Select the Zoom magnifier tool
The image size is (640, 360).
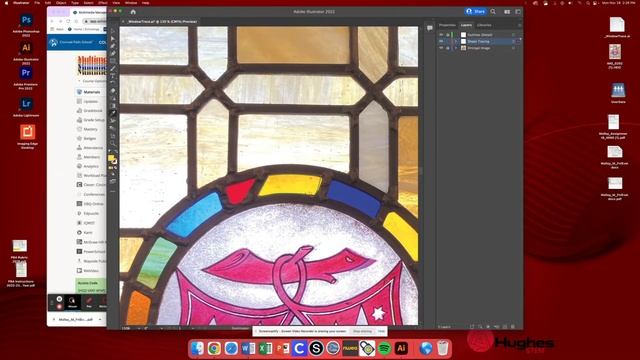tap(113, 144)
